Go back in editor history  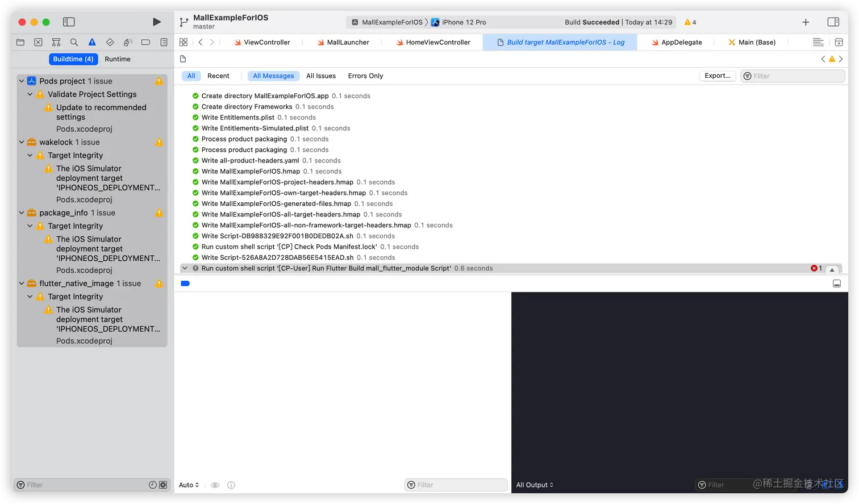coord(201,42)
